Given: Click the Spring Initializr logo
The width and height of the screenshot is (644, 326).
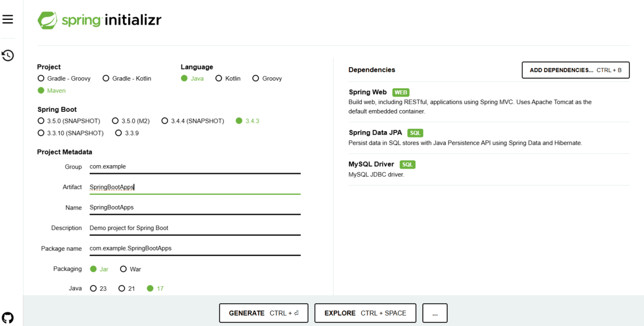Looking at the screenshot, I should (x=100, y=20).
